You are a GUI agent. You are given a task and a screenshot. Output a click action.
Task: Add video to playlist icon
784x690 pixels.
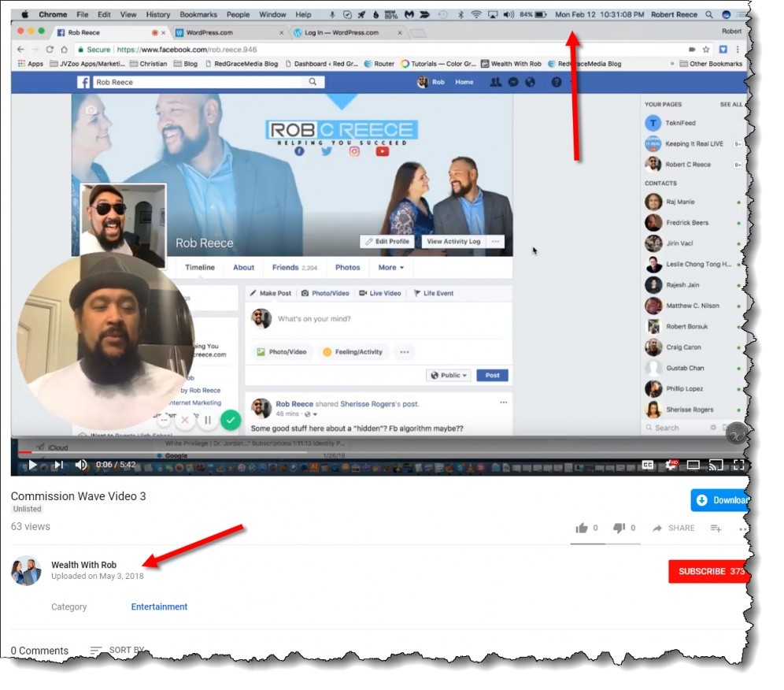716,528
